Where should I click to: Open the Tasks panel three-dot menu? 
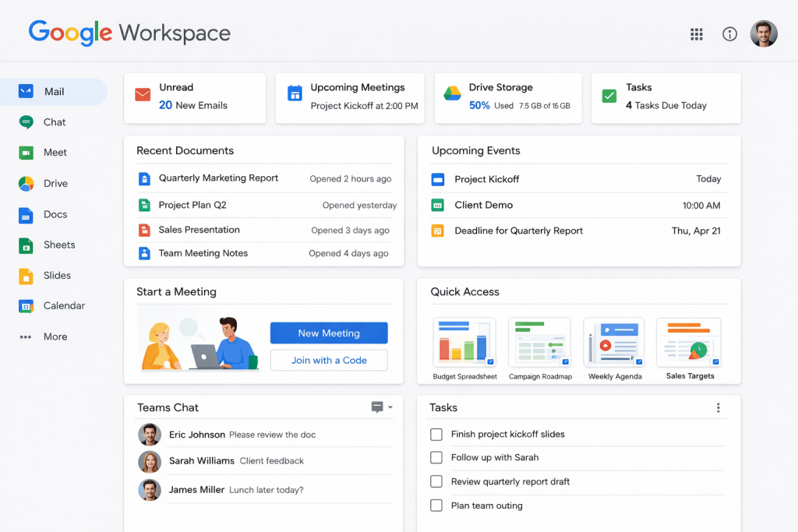[x=718, y=407]
